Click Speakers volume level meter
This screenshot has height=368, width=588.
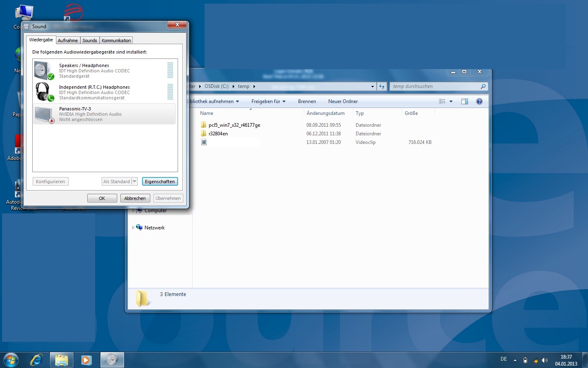[x=170, y=70]
